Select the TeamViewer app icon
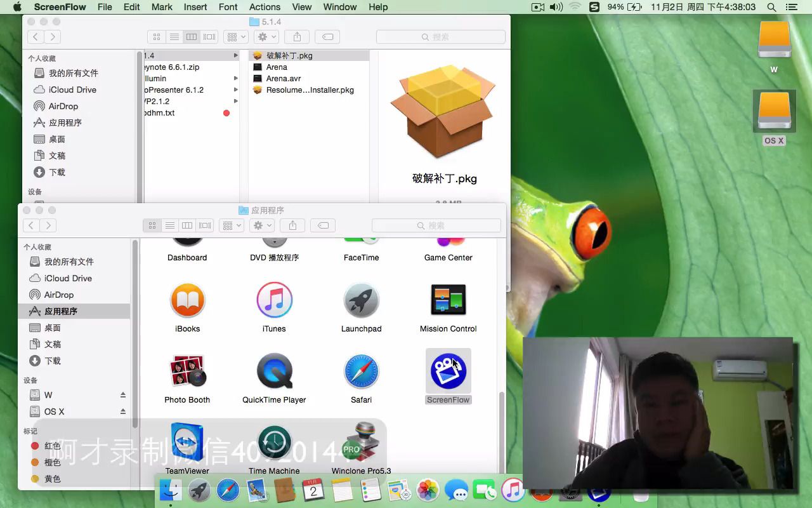 coord(187,443)
